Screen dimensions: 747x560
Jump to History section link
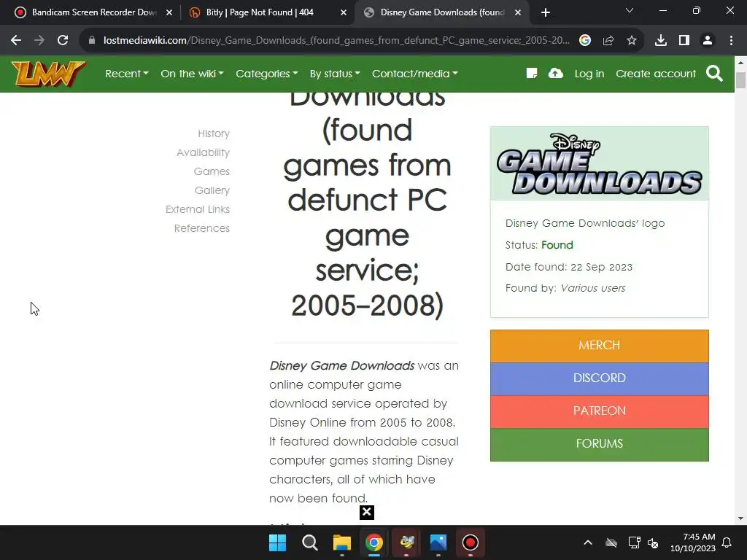pyautogui.click(x=214, y=133)
